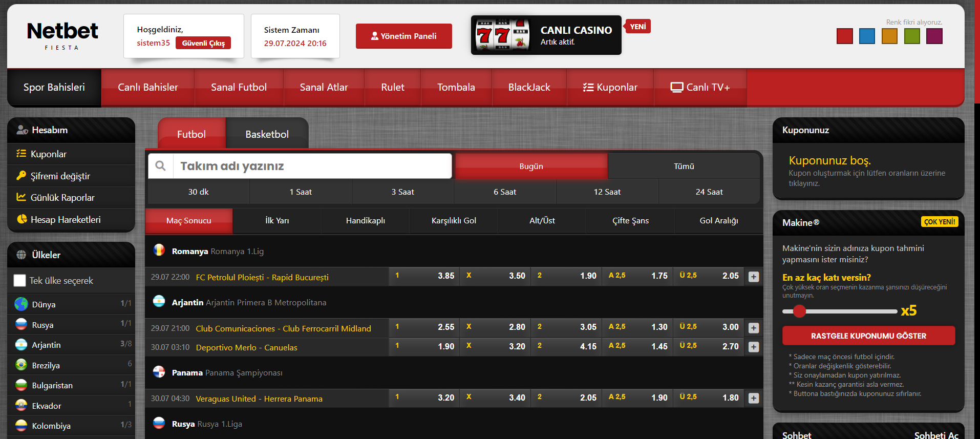The width and height of the screenshot is (980, 439).
Task: Expand more bets for Veraguas United match
Action: (x=754, y=398)
